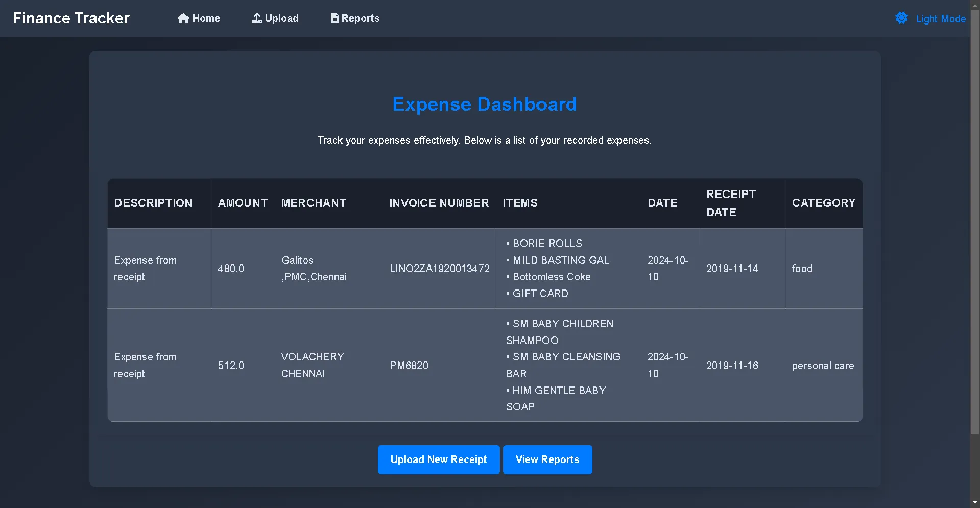Click the description in the VOLACHERY row
The width and height of the screenshot is (980, 508).
[145, 365]
